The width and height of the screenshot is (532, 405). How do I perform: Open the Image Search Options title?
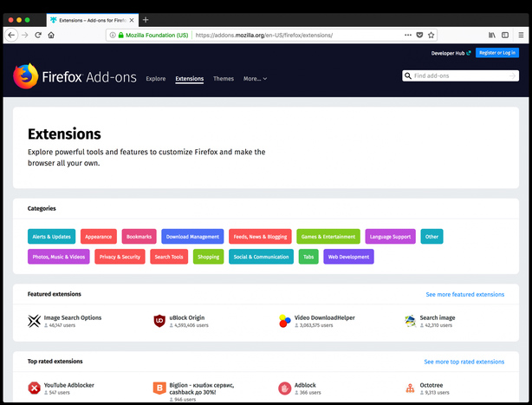(x=73, y=317)
